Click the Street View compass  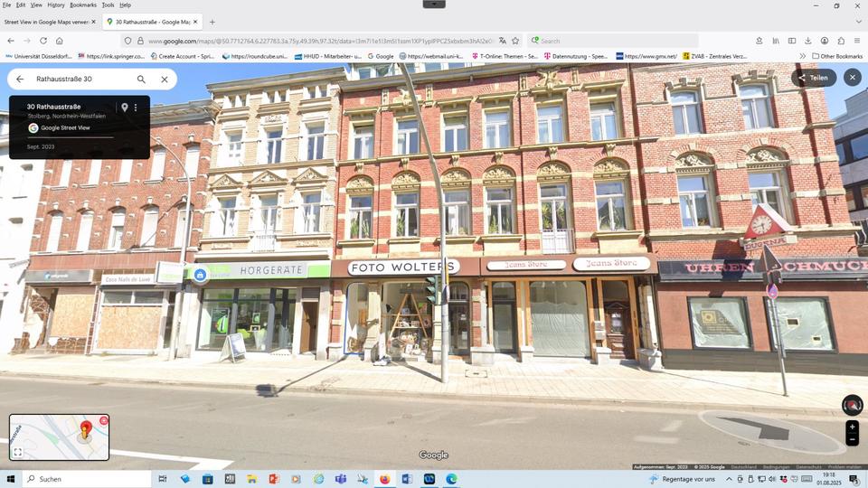tap(853, 406)
